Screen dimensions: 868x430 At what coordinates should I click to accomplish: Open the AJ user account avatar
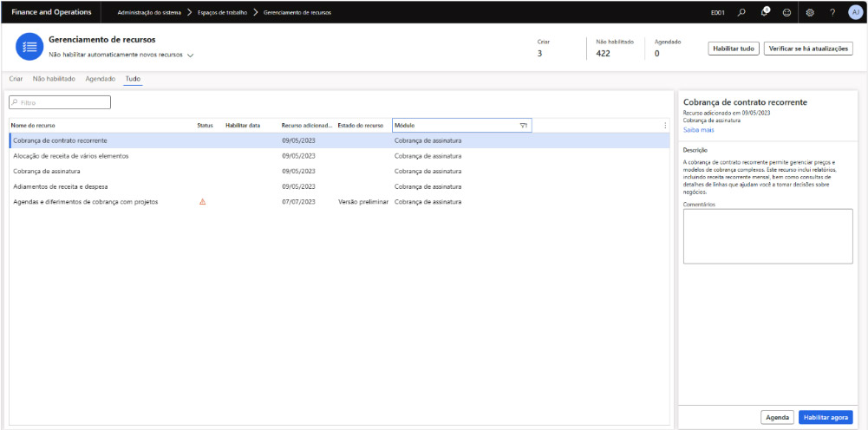click(855, 12)
